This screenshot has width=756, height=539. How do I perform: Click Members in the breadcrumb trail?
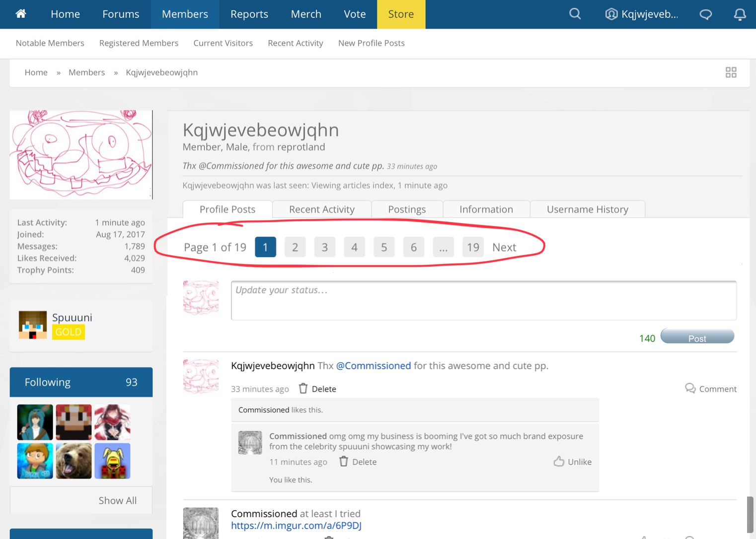coord(86,72)
